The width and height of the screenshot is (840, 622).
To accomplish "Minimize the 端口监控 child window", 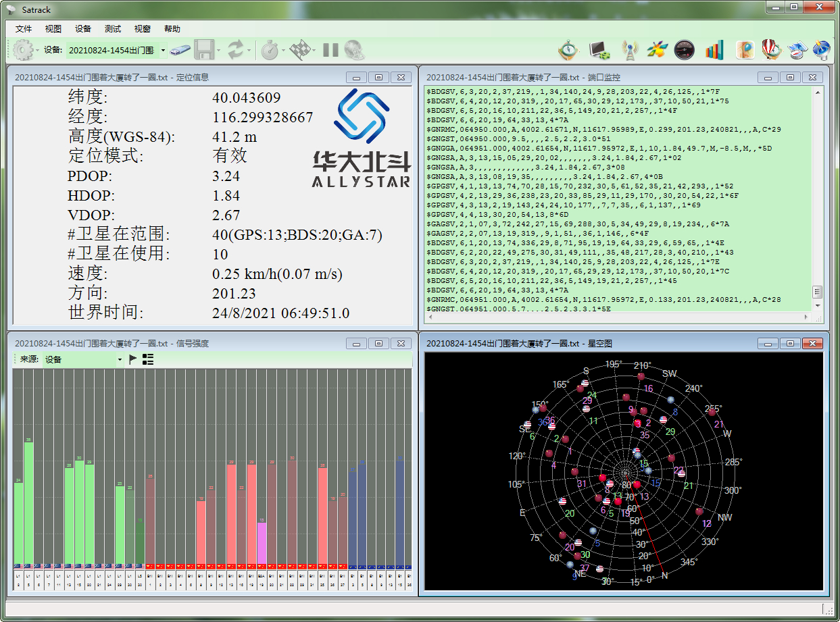I will (x=768, y=77).
